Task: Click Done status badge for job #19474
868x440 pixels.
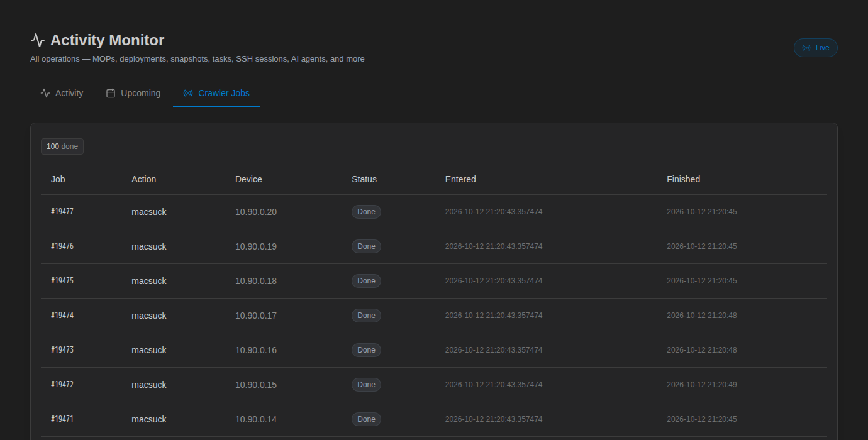Action: pos(366,316)
